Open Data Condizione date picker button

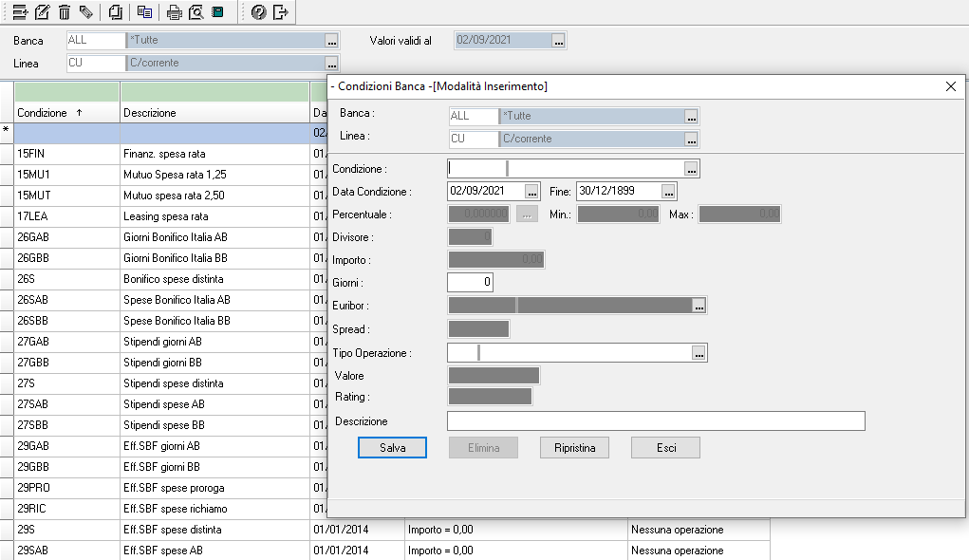(531, 191)
